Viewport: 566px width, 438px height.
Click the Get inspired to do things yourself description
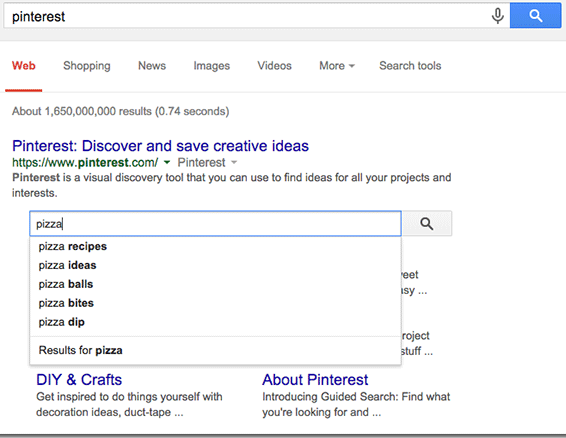click(129, 404)
